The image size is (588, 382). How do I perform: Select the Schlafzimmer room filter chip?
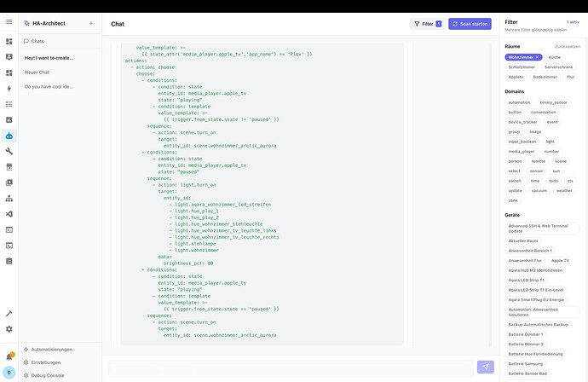click(x=522, y=67)
